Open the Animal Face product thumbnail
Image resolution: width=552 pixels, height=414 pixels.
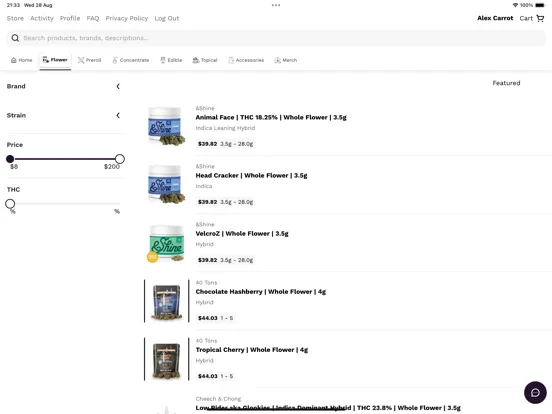click(166, 126)
